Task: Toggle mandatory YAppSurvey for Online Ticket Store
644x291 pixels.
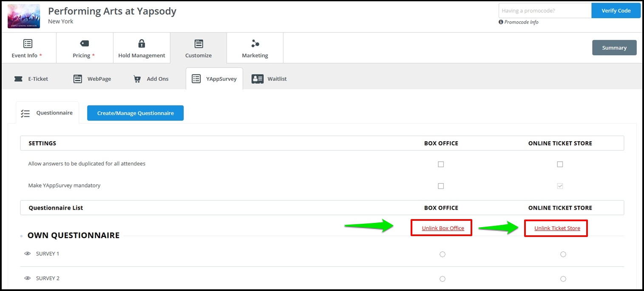Action: pyautogui.click(x=560, y=186)
